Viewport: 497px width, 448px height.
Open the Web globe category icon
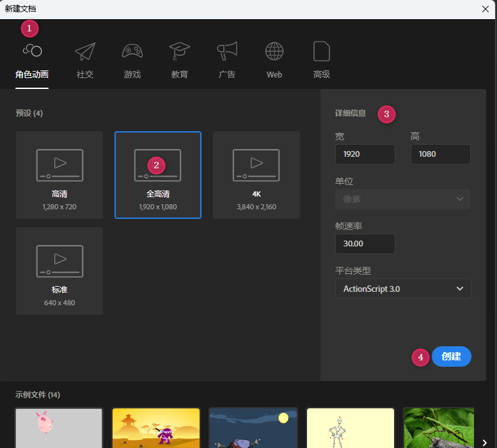274,51
